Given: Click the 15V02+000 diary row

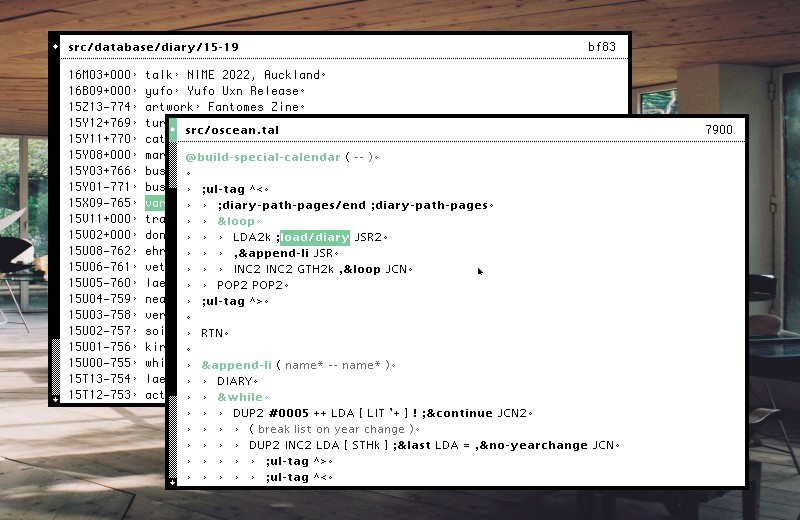Looking at the screenshot, I should point(116,235).
